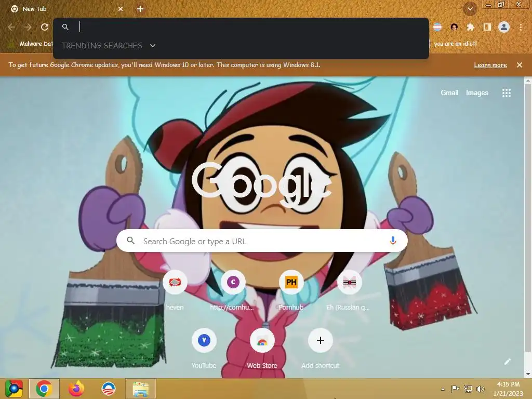Viewport: 532px width, 399px height.
Task: Switch to Chrome on the taskbar
Action: click(x=44, y=389)
